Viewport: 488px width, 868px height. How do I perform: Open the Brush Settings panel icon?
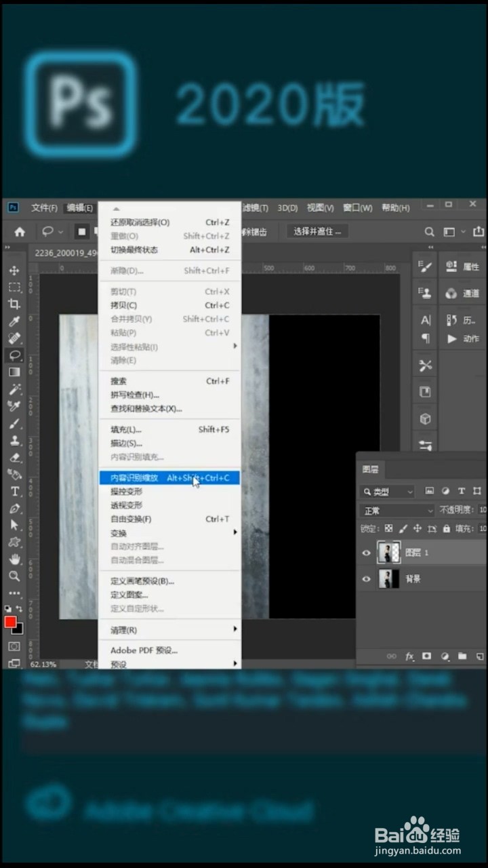[426, 267]
